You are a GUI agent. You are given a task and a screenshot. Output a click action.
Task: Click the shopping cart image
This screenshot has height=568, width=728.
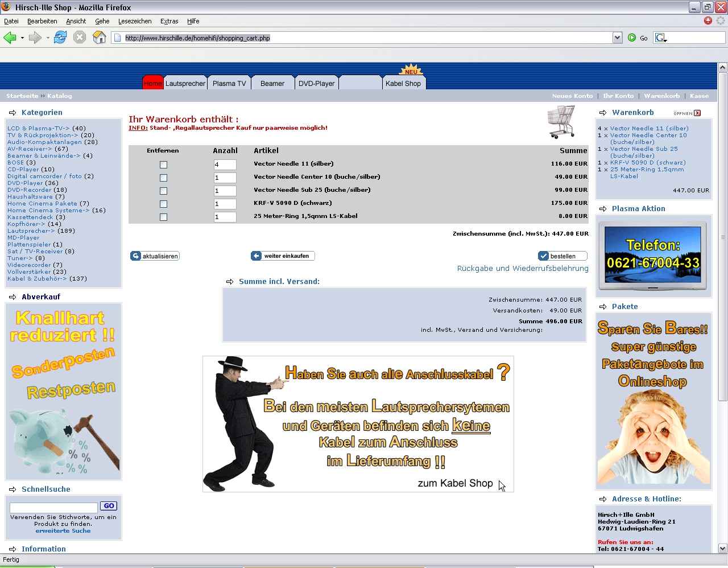[561, 122]
